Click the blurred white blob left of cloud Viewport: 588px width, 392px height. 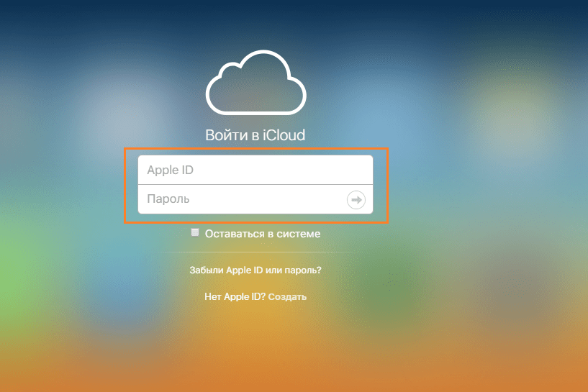[x=108, y=101]
